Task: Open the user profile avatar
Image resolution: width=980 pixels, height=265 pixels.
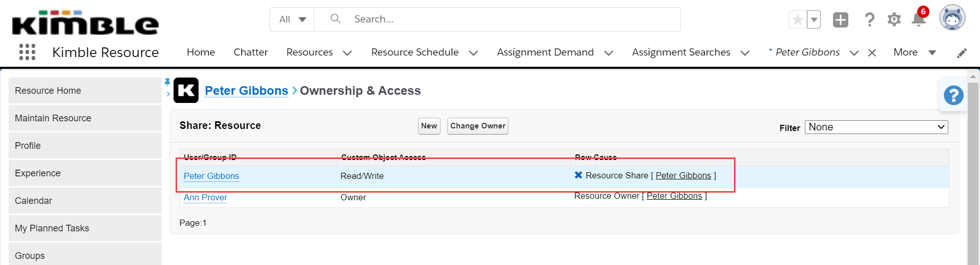Action: pos(952,18)
